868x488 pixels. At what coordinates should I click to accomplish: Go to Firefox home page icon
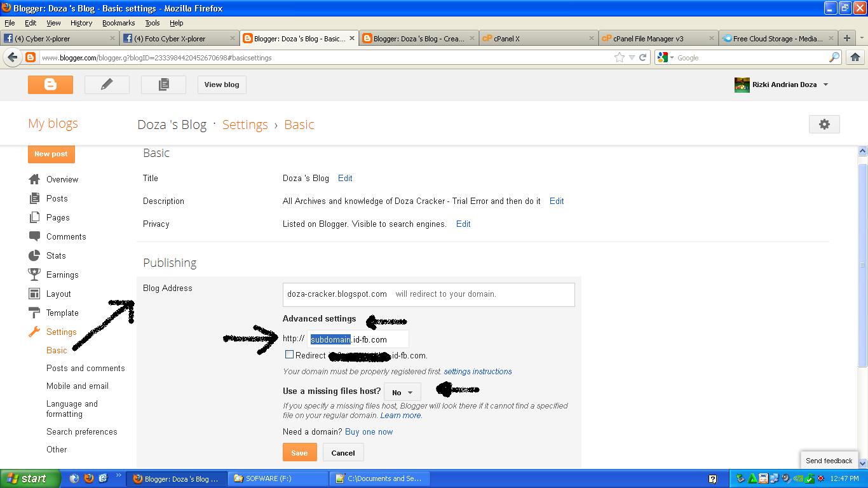click(855, 57)
